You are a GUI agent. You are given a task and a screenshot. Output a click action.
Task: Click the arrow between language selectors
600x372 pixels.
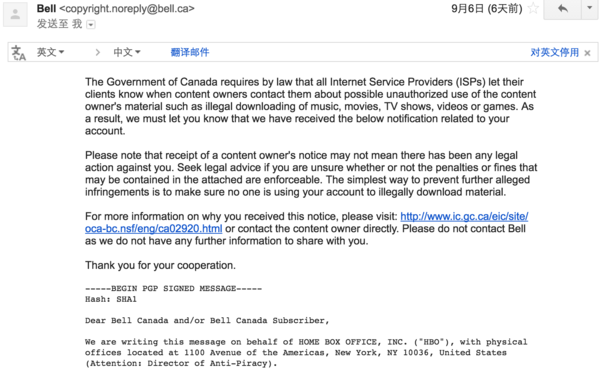98,52
